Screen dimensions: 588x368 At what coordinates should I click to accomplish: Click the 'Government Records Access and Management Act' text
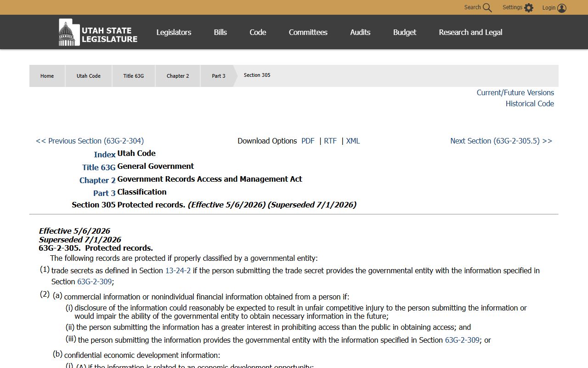(x=209, y=179)
